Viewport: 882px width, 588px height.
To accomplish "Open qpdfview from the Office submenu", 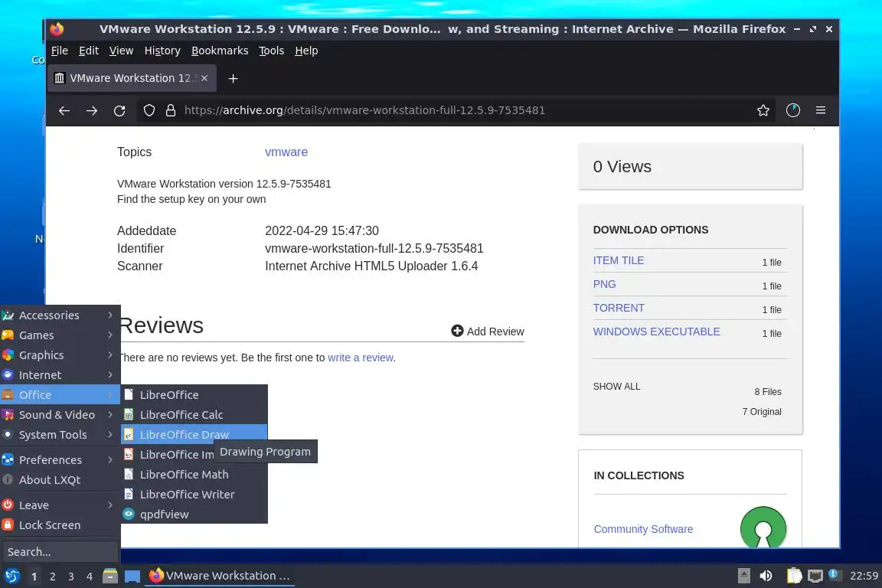I will (194, 514).
